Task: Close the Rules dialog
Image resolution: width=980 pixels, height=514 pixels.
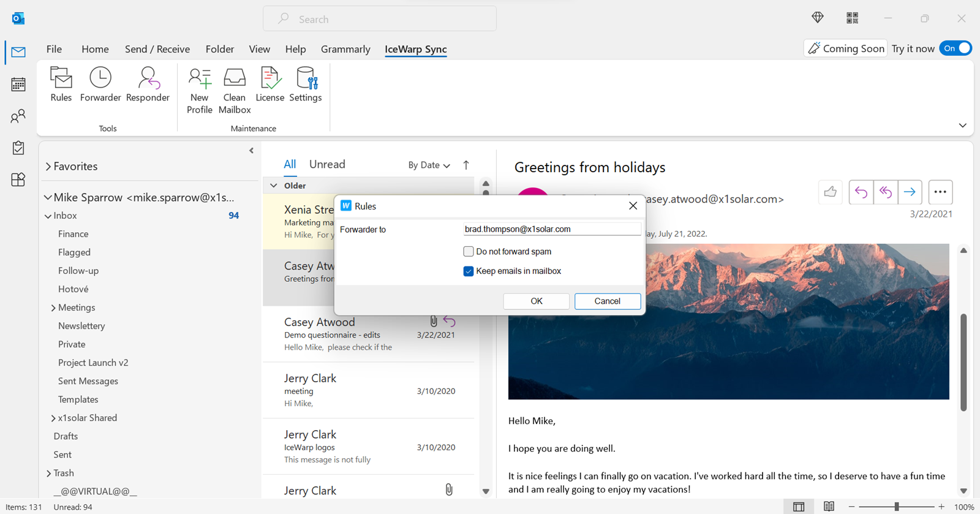Action: (x=633, y=206)
